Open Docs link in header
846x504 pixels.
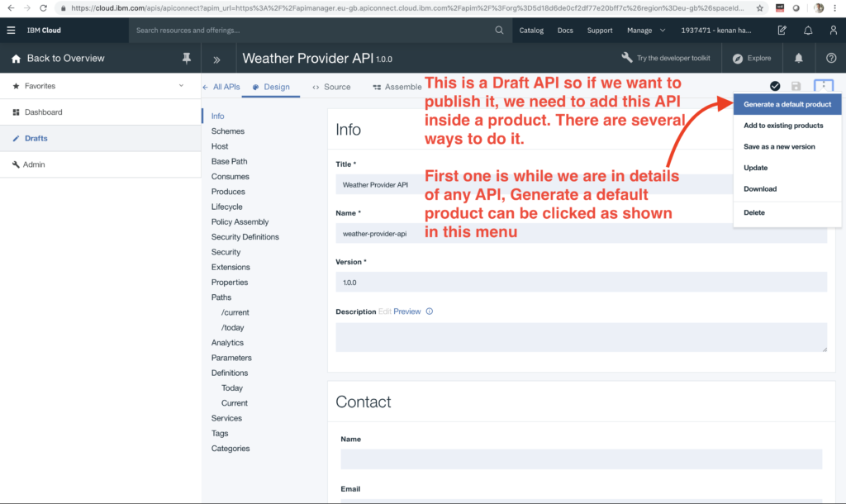[x=565, y=31]
